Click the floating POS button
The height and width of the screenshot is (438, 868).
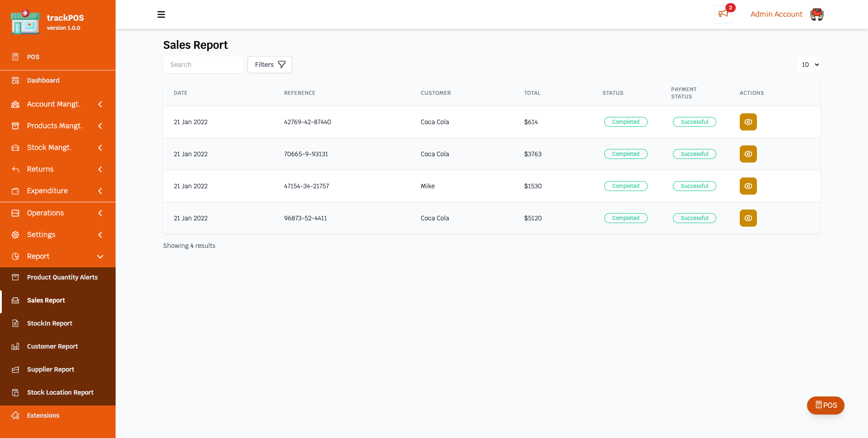(x=826, y=405)
